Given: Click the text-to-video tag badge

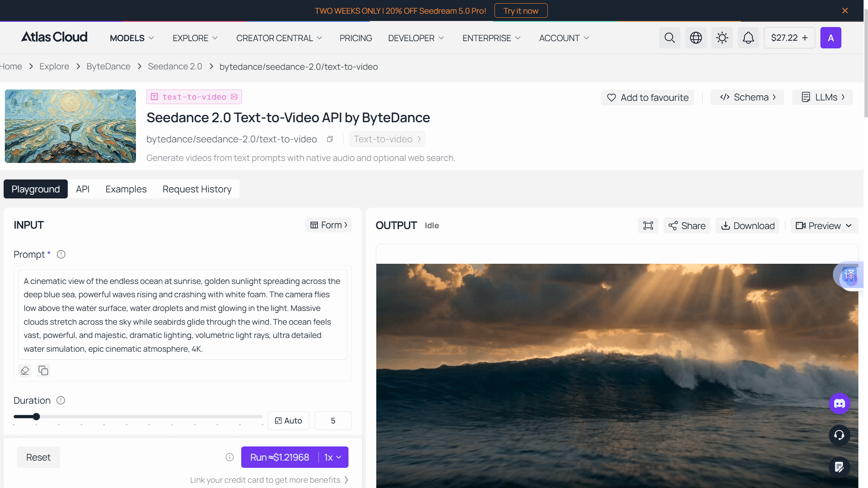Looking at the screenshot, I should click(194, 97).
